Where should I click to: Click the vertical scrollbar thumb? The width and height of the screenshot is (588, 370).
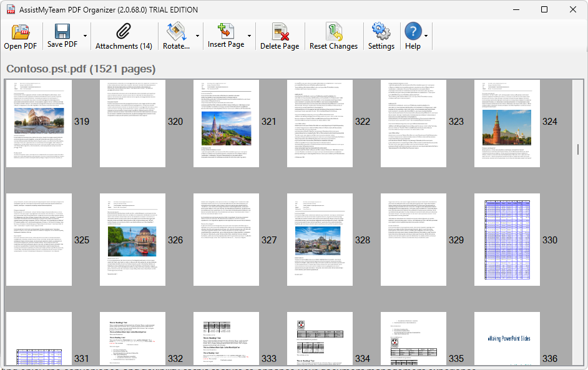tap(578, 150)
